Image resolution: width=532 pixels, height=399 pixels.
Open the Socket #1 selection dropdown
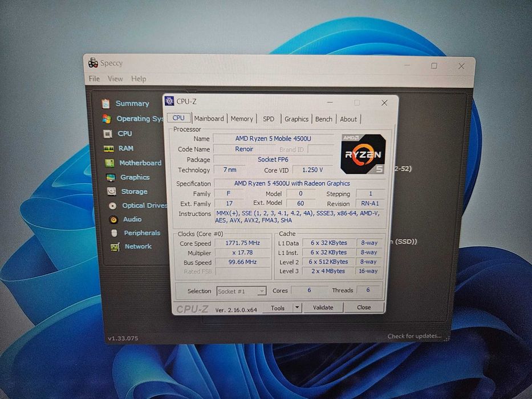click(x=241, y=291)
